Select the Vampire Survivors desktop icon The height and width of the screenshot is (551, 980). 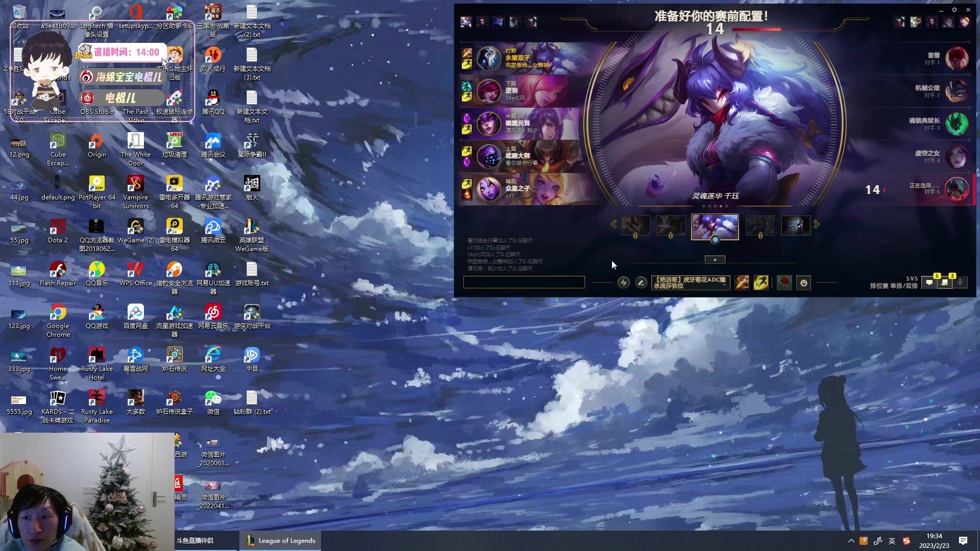136,192
